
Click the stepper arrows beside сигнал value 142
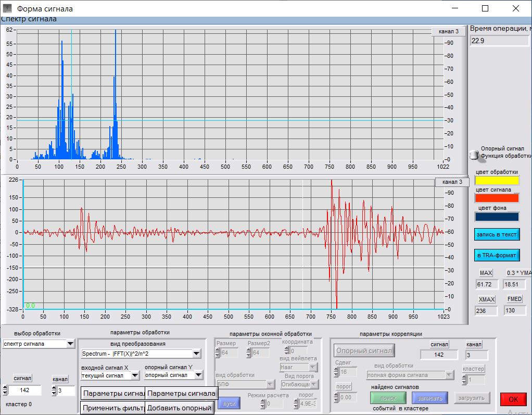5,391
